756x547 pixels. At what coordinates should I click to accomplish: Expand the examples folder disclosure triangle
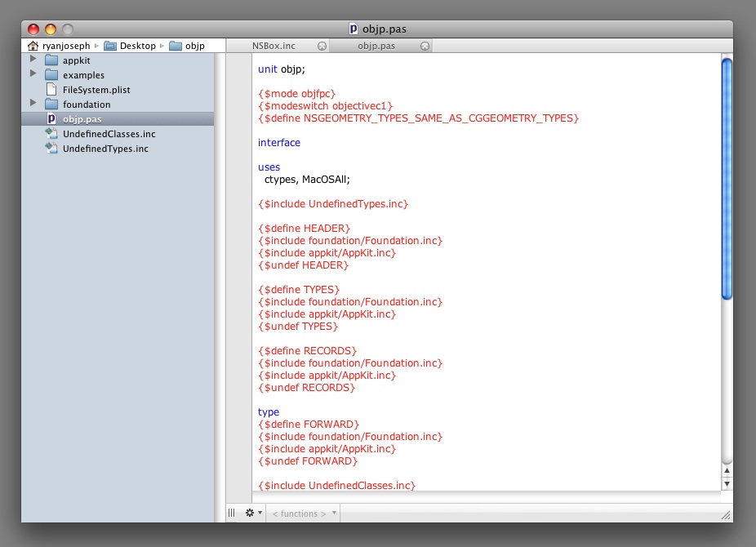click(33, 73)
